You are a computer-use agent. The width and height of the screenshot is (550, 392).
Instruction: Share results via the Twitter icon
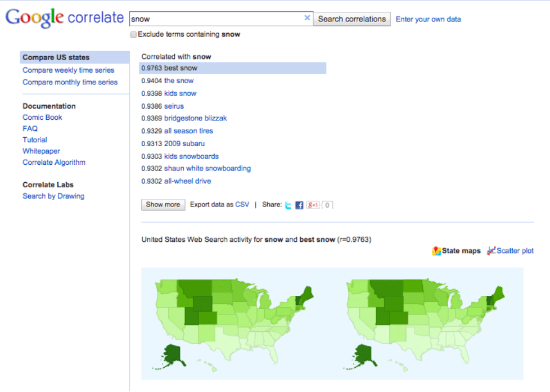(288, 205)
